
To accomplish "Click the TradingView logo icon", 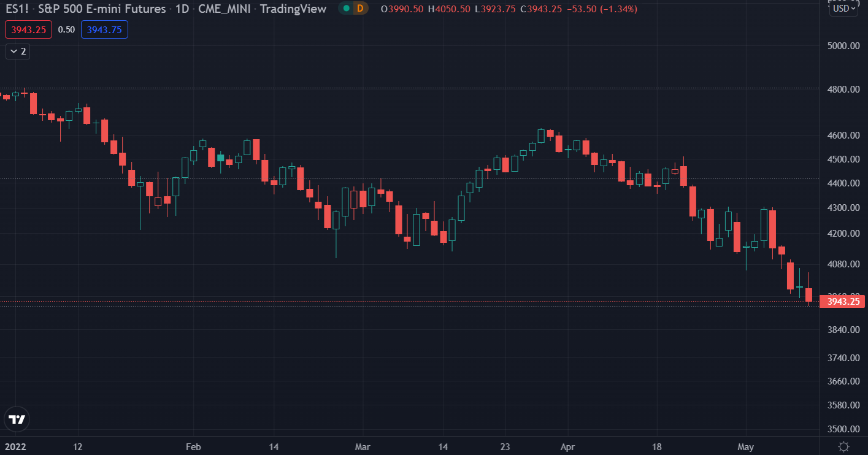I will [17, 419].
